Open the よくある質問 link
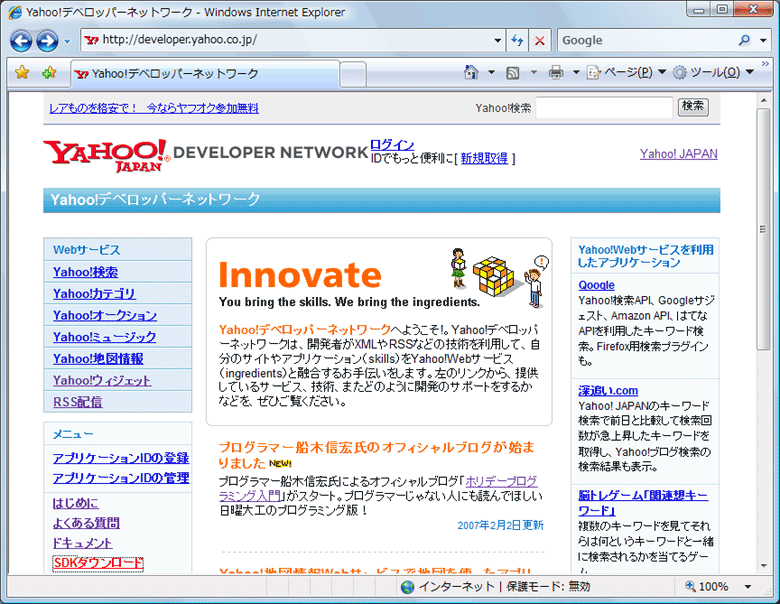The image size is (780, 604). tap(86, 523)
